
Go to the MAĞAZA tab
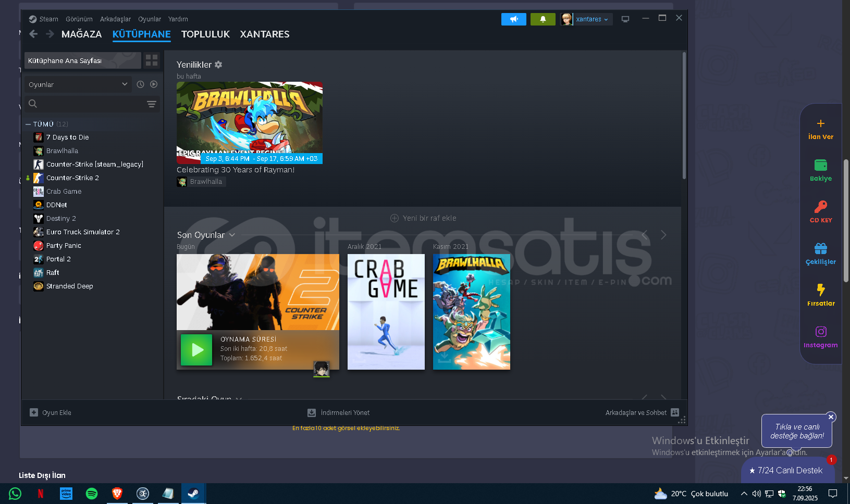pyautogui.click(x=81, y=34)
